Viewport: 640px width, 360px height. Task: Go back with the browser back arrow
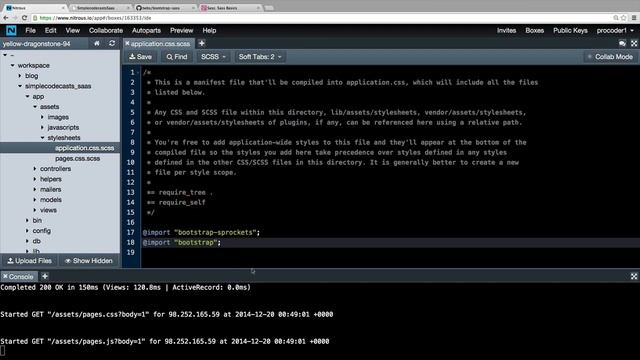(x=6, y=18)
